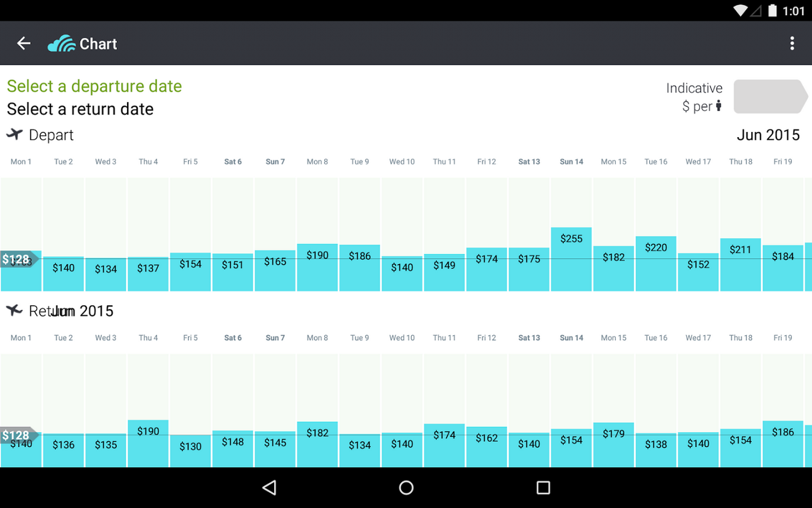
Task: Open the three-dot overflow menu
Action: pos(791,43)
